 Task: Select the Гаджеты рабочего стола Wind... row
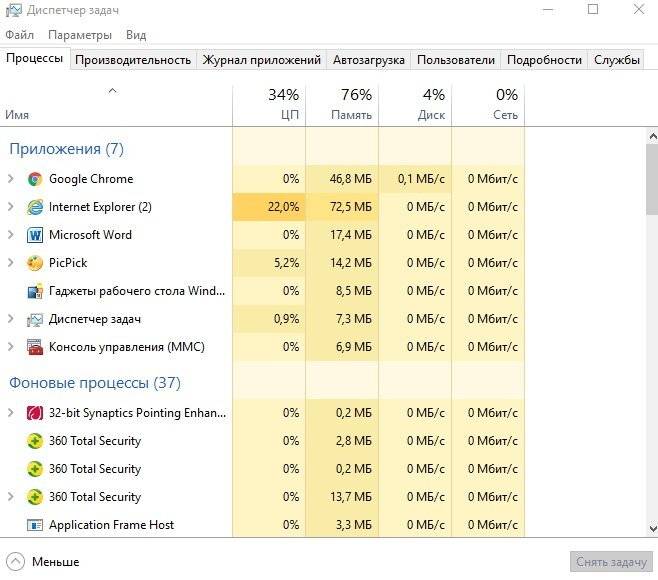pos(137,291)
